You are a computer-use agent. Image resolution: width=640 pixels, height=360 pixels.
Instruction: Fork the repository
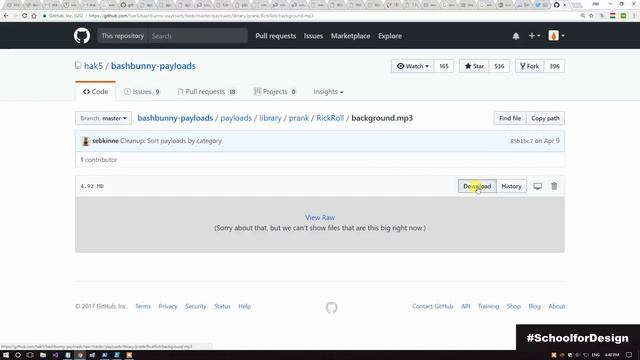tap(529, 66)
